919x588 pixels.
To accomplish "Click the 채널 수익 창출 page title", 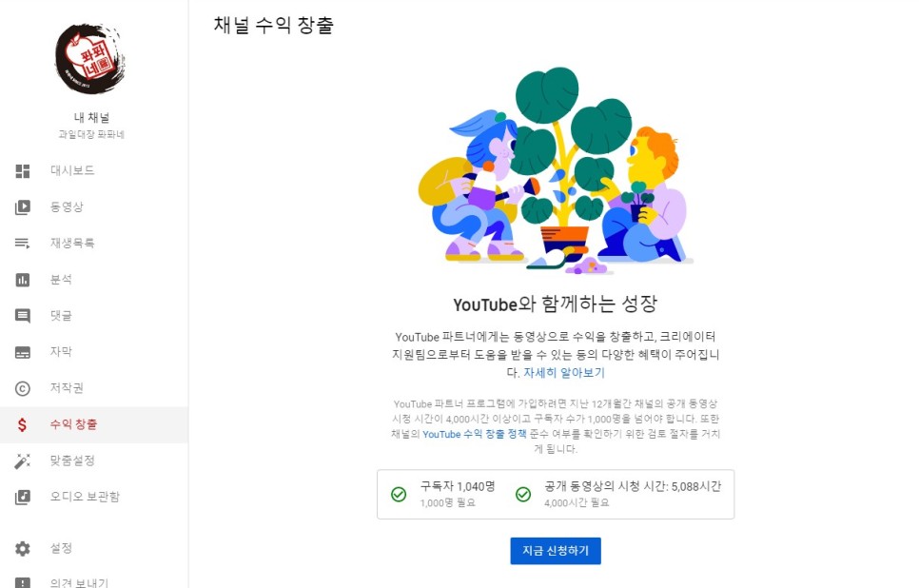I will click(x=274, y=25).
